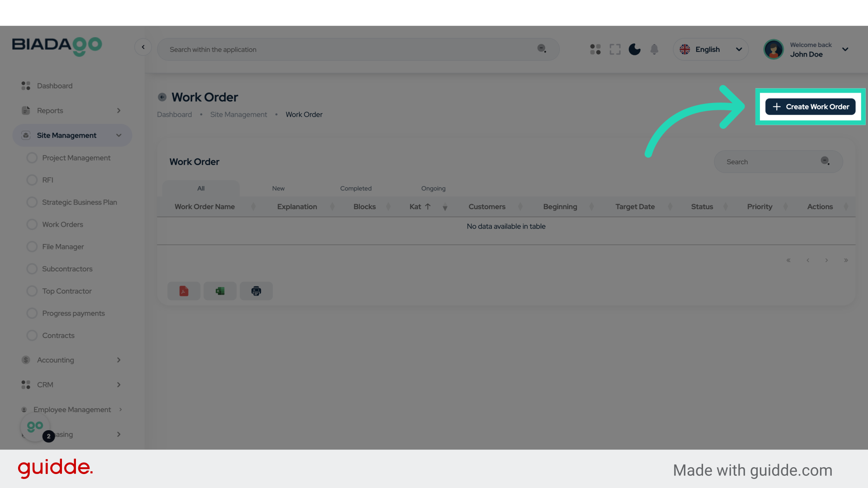
Task: Open the English language dropdown
Action: point(711,49)
